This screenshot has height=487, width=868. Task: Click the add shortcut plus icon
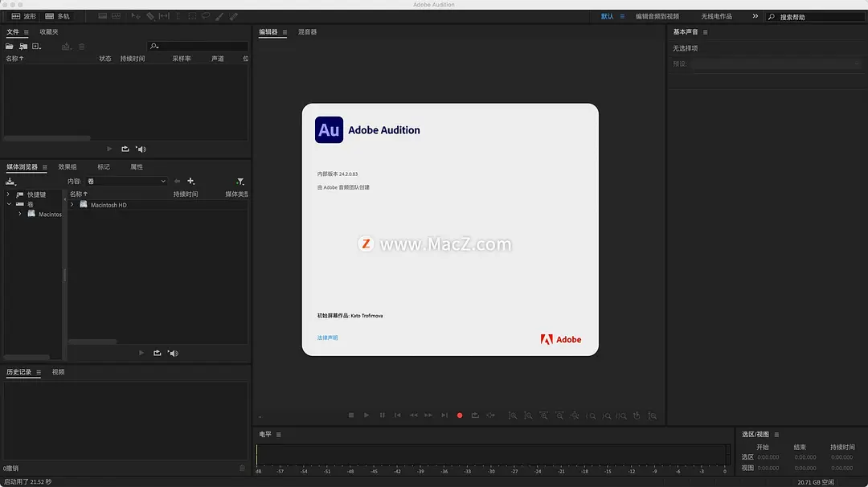pos(191,181)
